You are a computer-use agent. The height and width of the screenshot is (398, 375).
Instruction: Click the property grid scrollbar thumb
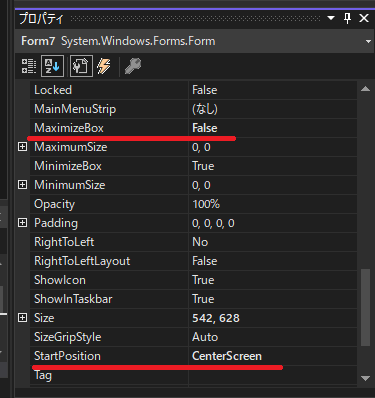(365, 307)
